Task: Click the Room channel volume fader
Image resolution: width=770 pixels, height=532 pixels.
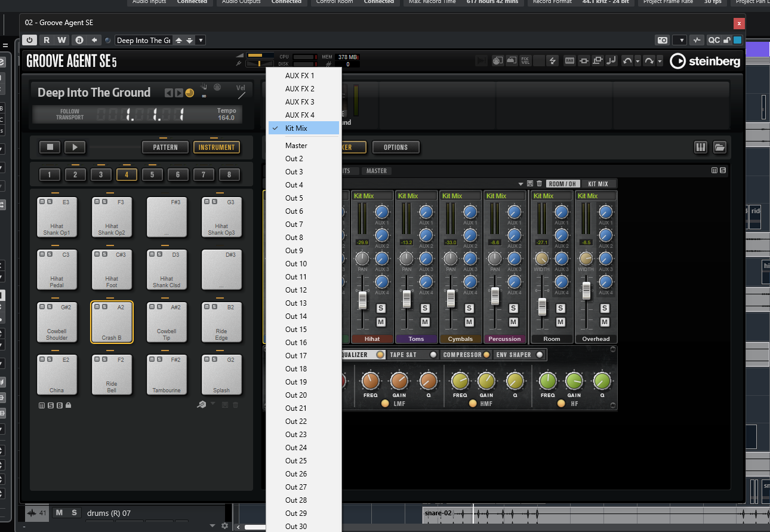Action: click(x=542, y=306)
